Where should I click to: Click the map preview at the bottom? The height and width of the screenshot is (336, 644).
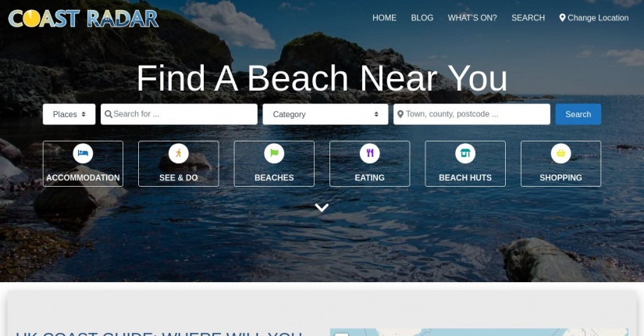479,332
